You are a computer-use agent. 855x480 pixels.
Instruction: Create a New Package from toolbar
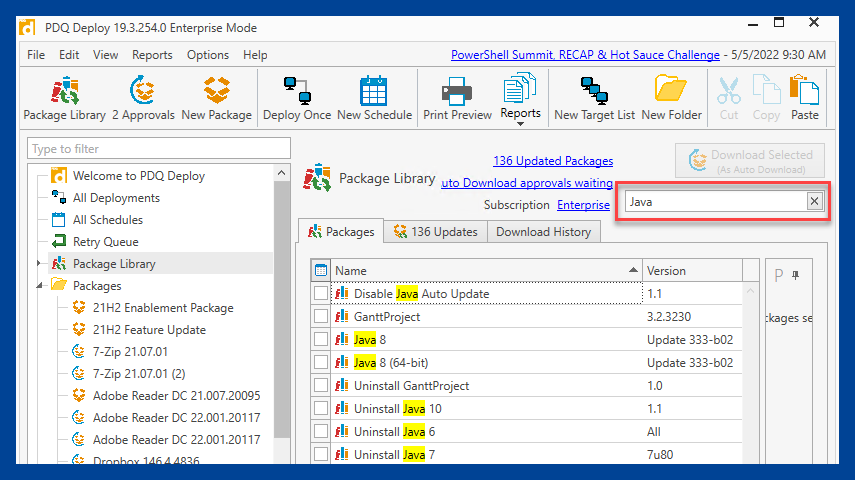pos(216,99)
